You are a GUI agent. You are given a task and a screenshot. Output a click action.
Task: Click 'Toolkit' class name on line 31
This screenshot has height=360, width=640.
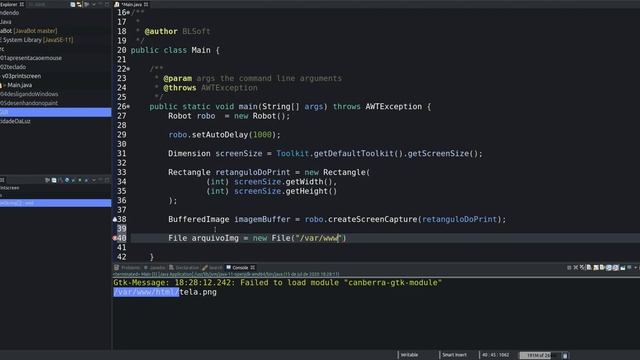292,153
